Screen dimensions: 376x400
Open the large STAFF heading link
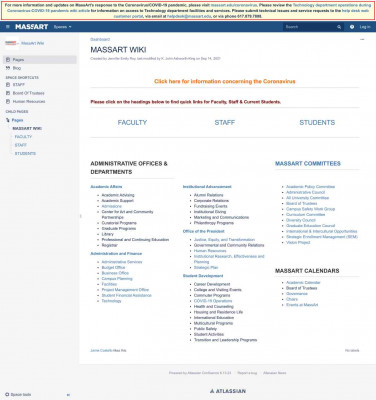tap(225, 123)
